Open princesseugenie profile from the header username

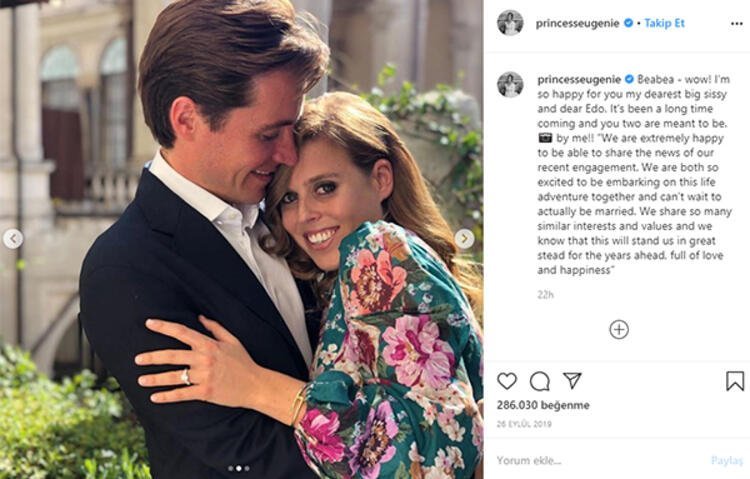pyautogui.click(x=578, y=23)
